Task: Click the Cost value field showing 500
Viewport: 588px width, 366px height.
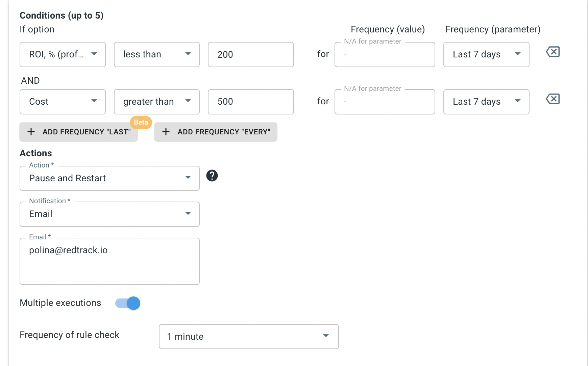Action: pos(251,102)
